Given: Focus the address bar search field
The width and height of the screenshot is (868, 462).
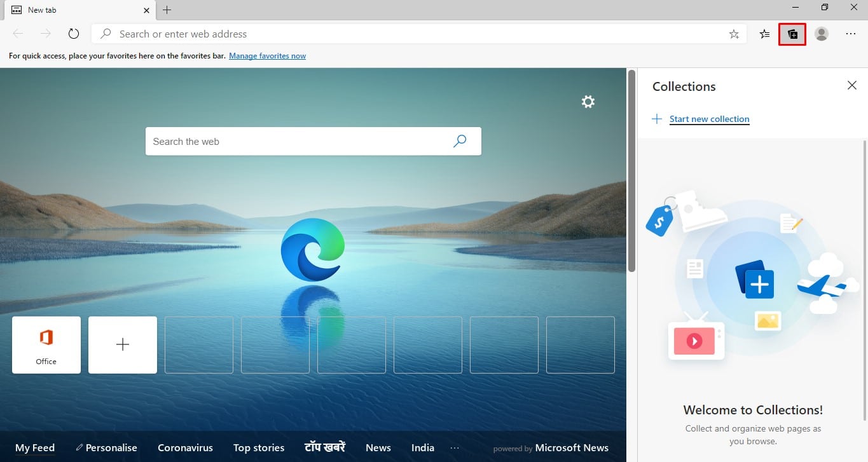Looking at the screenshot, I should tap(420, 34).
